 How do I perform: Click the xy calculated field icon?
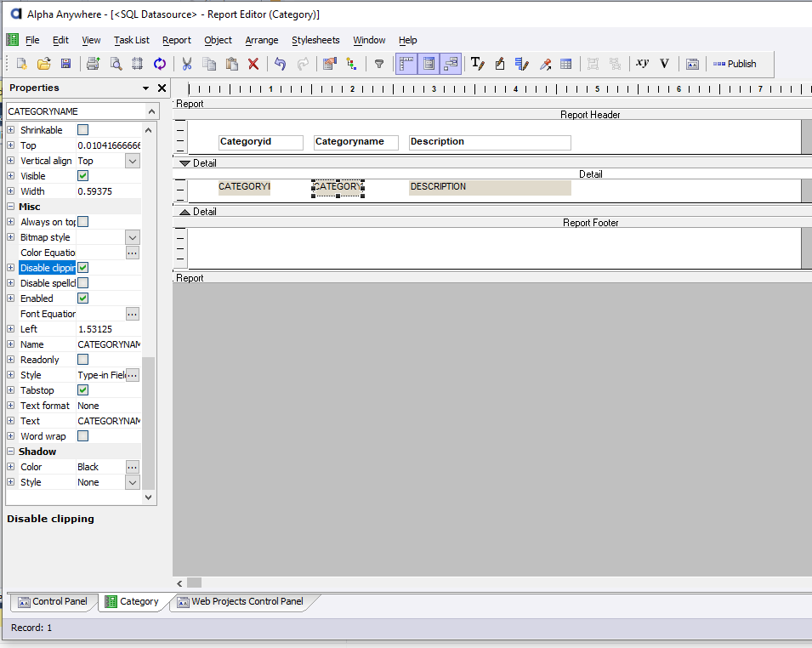(x=642, y=63)
